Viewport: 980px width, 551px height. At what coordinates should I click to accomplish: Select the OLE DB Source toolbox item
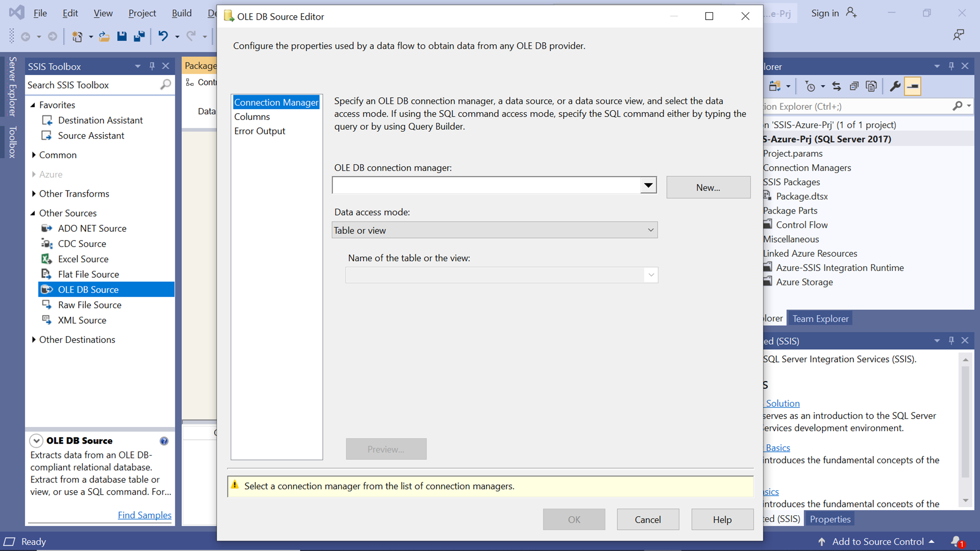[88, 289]
